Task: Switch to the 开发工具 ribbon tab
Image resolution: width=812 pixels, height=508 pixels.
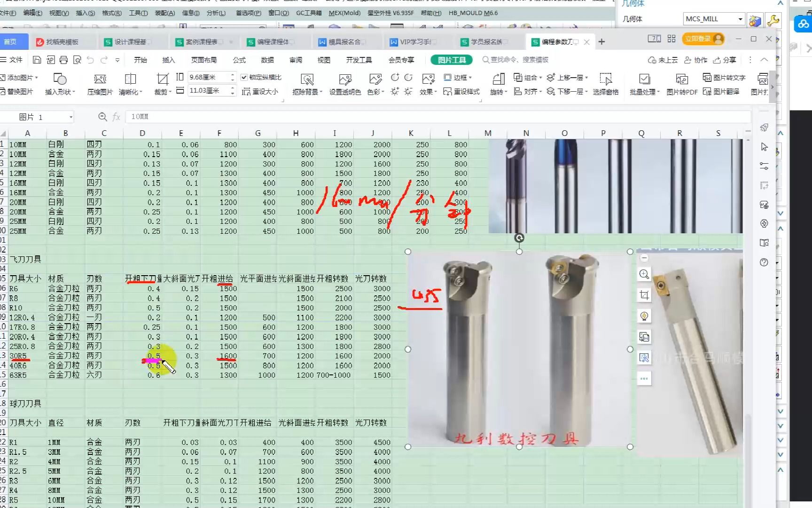Action: pos(359,60)
